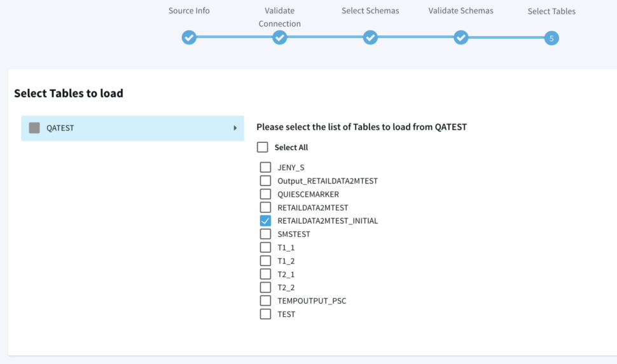Click the Validate Schemas step checkmark icon
Viewport: 617px width, 364px height.
coord(461,38)
